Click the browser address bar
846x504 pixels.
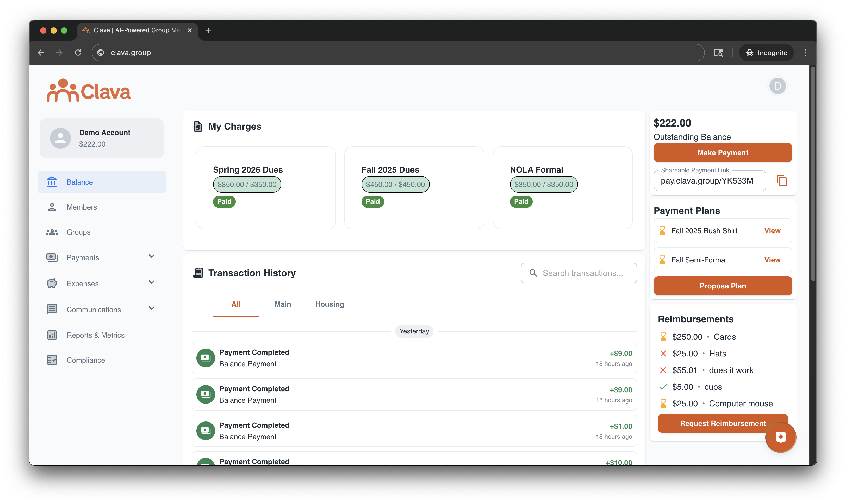pos(398,53)
